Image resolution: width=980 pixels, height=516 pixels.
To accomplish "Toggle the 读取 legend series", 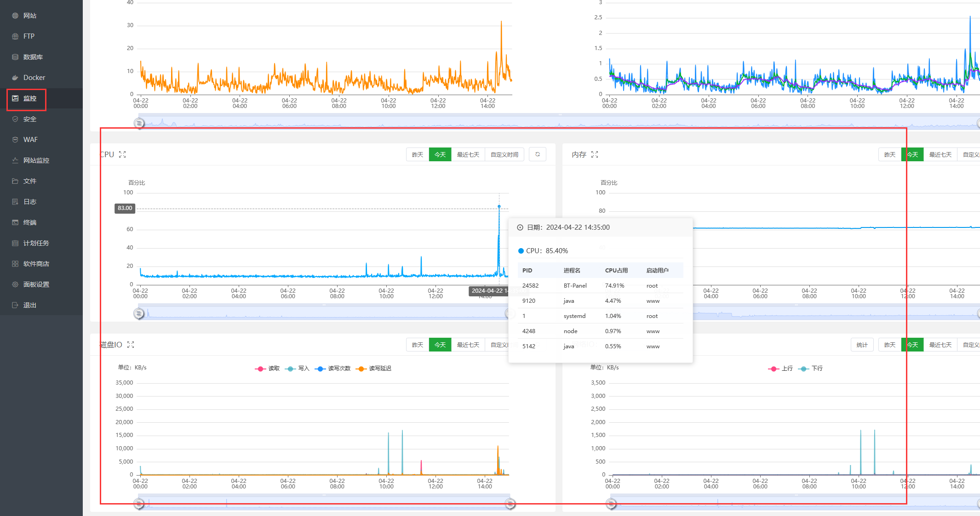I will coord(267,369).
